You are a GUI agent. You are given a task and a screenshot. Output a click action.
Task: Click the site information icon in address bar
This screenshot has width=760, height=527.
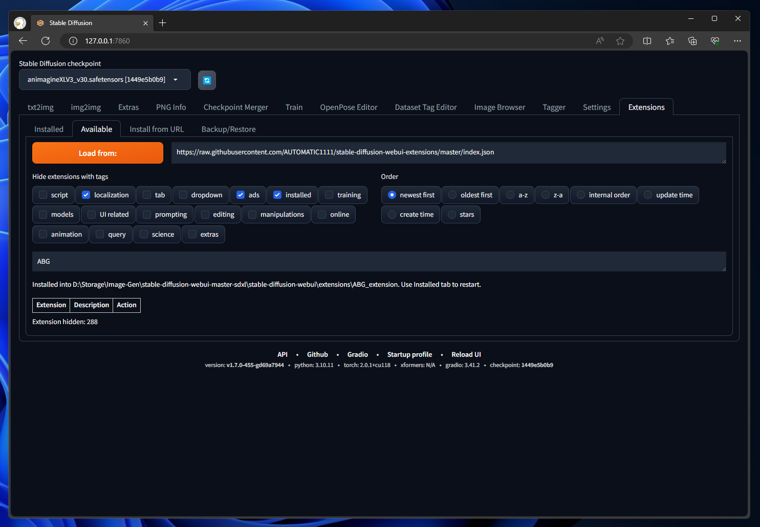tap(73, 41)
